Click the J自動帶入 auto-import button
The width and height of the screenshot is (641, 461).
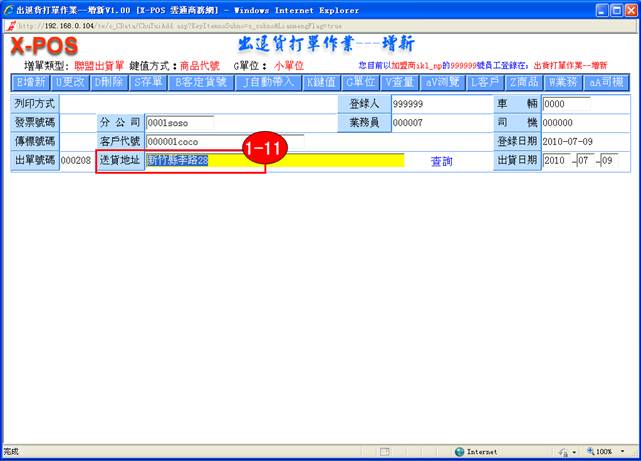[268, 82]
